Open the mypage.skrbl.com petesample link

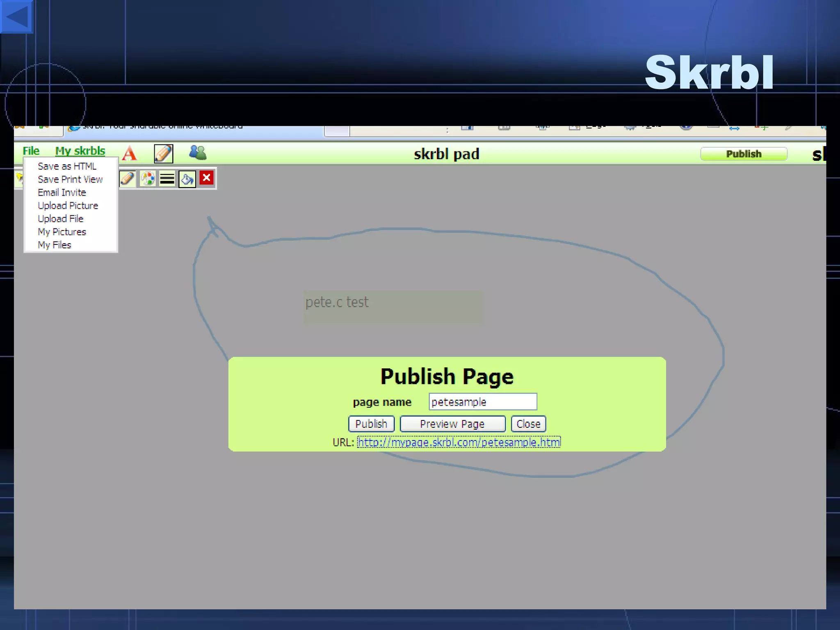click(x=459, y=442)
